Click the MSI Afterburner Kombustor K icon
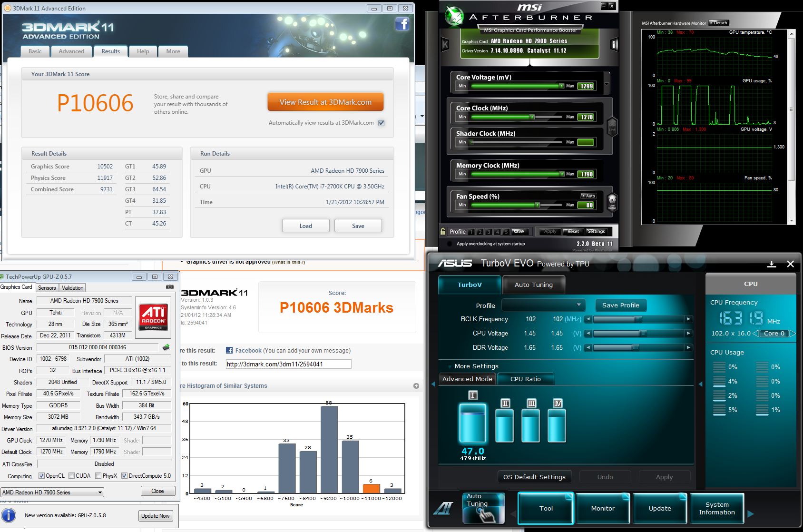This screenshot has width=803, height=532. pos(445,45)
